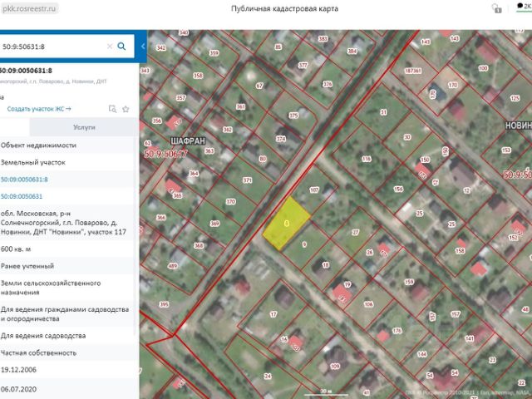
Task: Click parcel 107 on the map
Action: pos(314,190)
